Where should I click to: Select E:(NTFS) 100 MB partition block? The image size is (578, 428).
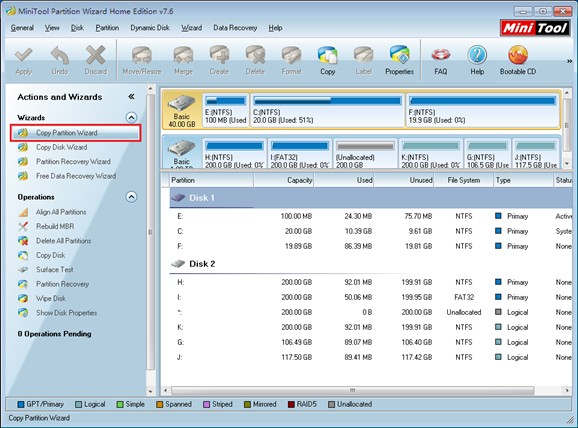[226, 110]
